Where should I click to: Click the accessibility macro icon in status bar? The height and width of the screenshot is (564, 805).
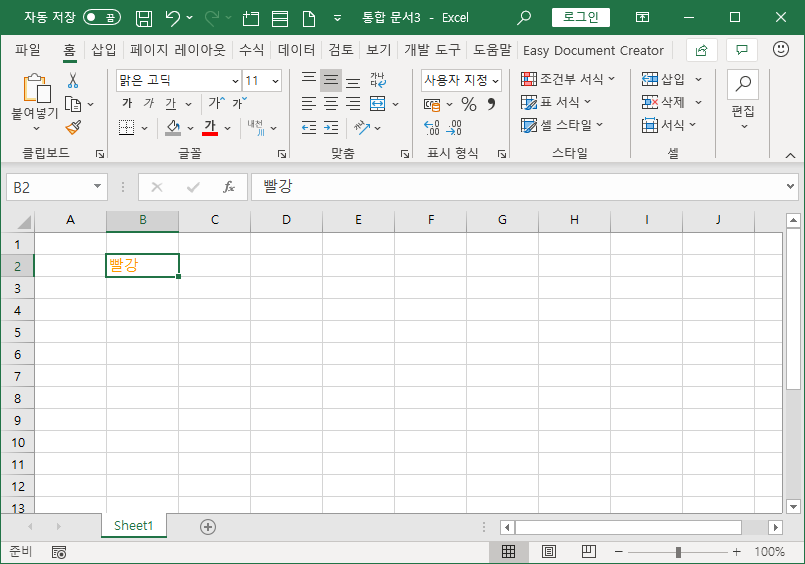click(x=59, y=552)
